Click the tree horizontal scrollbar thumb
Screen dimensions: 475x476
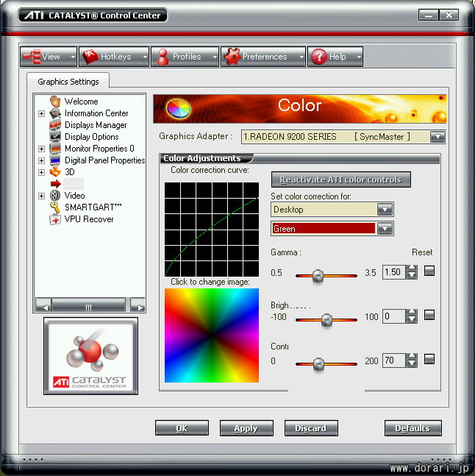tap(88, 305)
